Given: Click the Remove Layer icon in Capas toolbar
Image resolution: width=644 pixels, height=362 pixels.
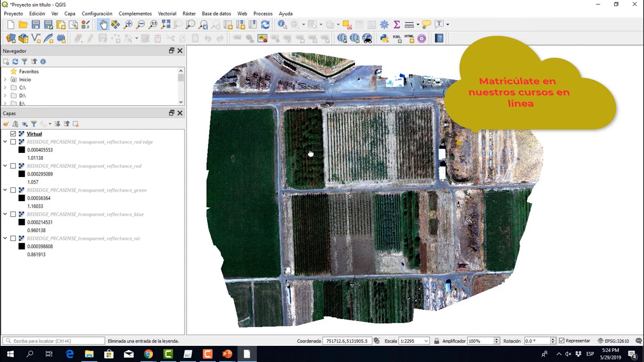Looking at the screenshot, I should point(75,124).
